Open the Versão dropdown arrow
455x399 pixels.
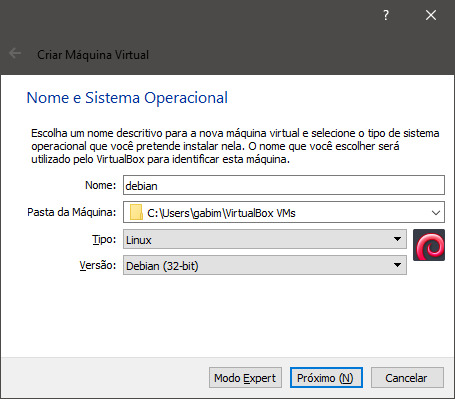[x=397, y=265]
